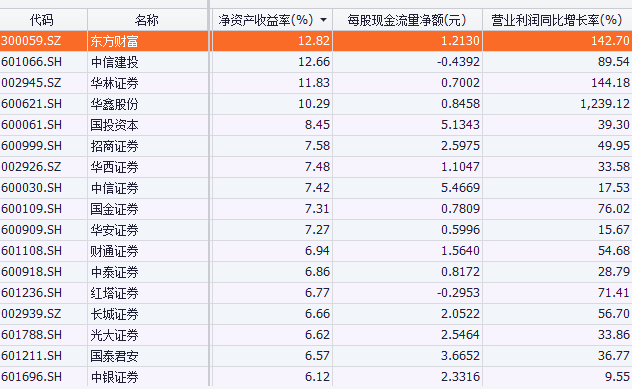Viewport: 632px width, 389px height.
Task: Select stock code 601788.SH
Action: [31, 334]
